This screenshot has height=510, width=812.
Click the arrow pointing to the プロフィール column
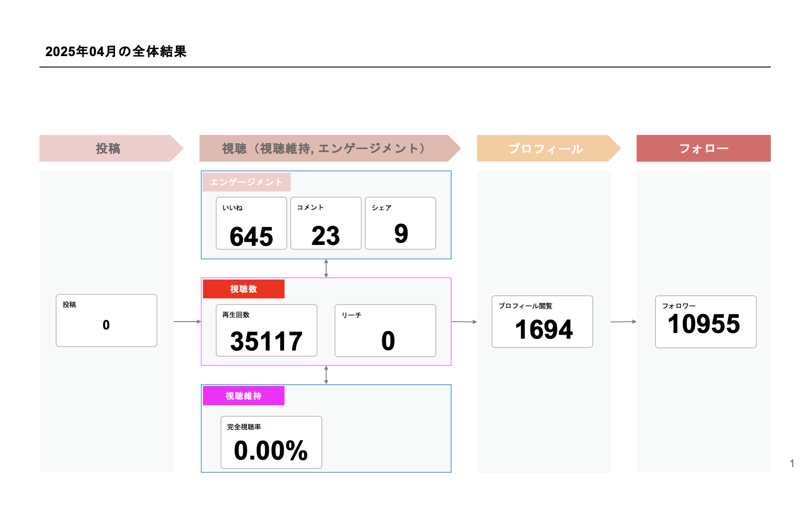464,322
